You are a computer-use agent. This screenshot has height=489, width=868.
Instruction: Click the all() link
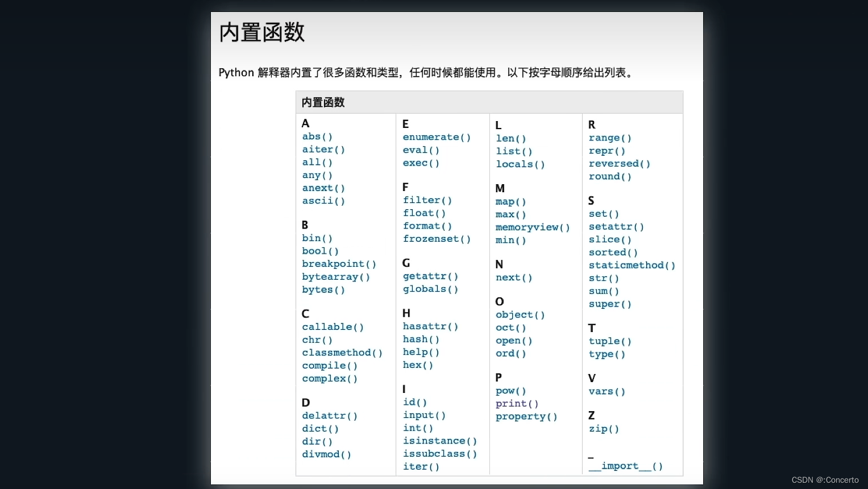point(317,162)
